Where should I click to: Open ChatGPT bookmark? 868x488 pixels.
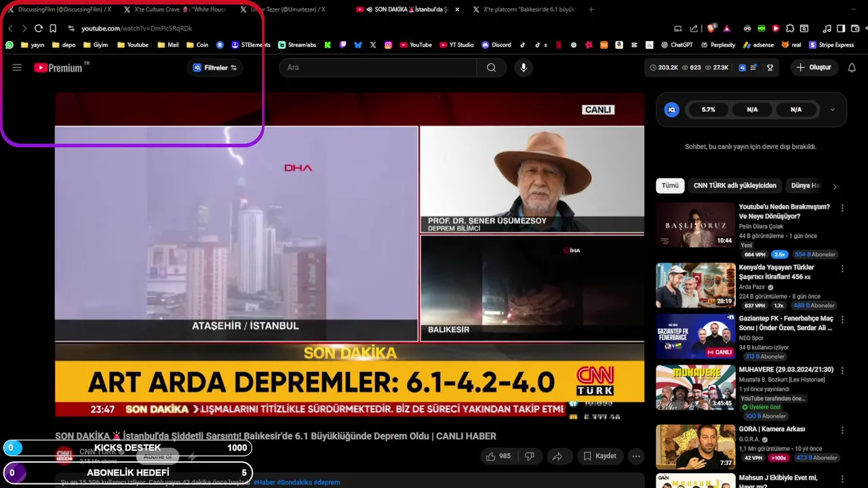677,45
